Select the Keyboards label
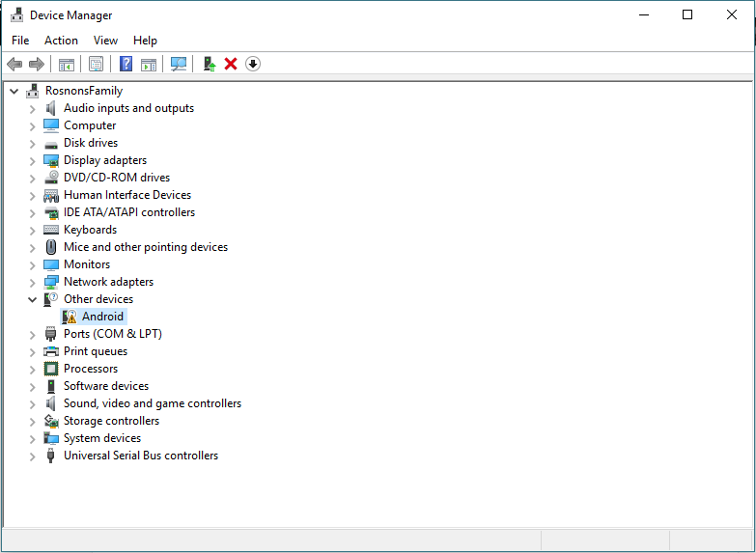The image size is (756, 553). tap(90, 230)
